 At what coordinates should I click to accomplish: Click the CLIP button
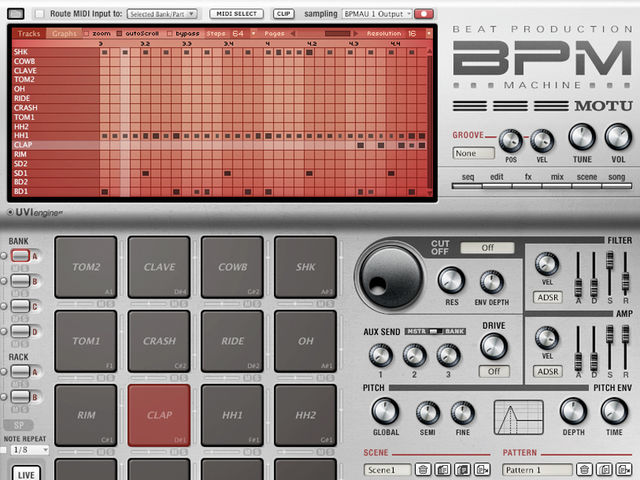tap(284, 14)
